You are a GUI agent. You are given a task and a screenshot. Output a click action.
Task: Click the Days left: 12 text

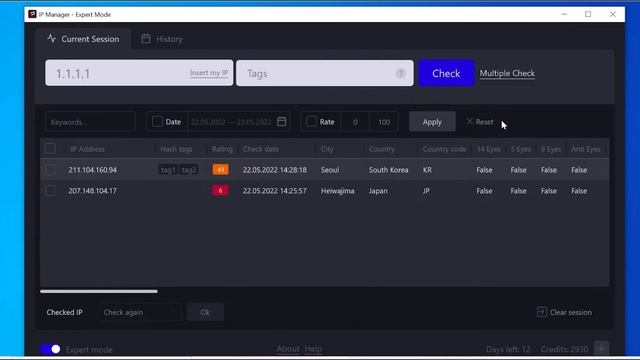click(508, 349)
